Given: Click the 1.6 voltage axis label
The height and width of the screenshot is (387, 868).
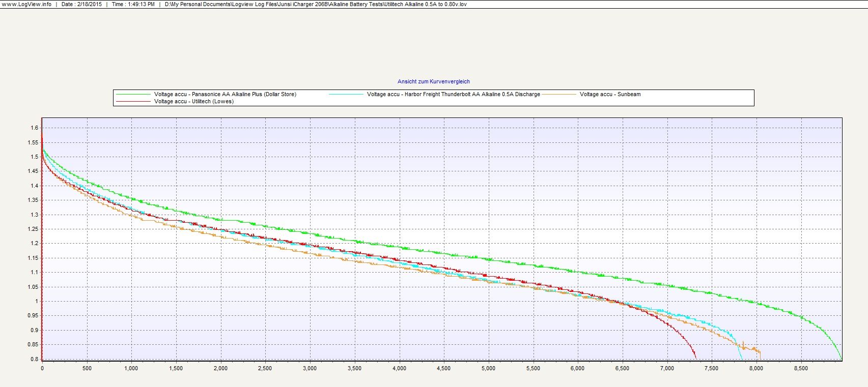Looking at the screenshot, I should click(34, 128).
